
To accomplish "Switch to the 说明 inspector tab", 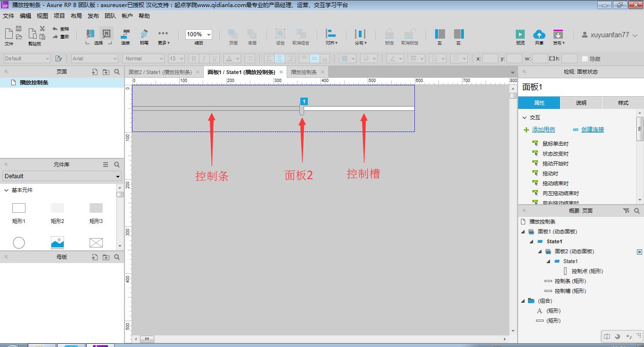I will pos(581,103).
